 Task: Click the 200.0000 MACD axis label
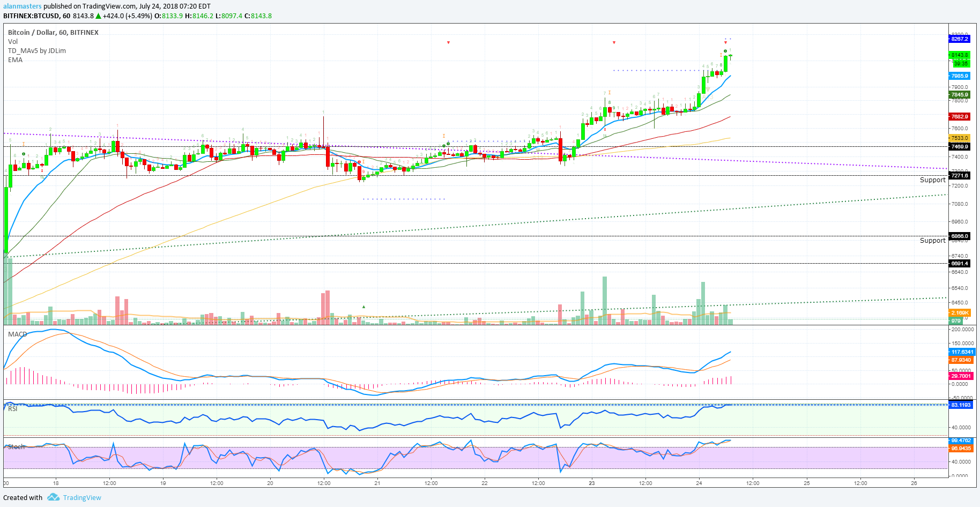click(963, 329)
